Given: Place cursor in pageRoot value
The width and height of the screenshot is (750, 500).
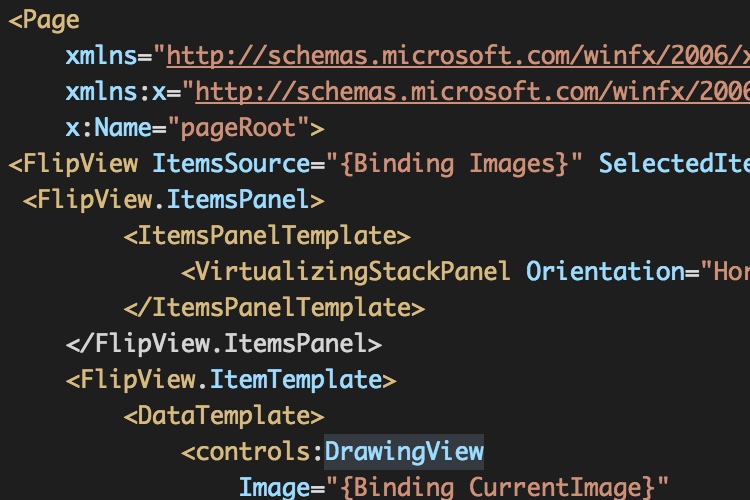Looking at the screenshot, I should coord(238,128).
